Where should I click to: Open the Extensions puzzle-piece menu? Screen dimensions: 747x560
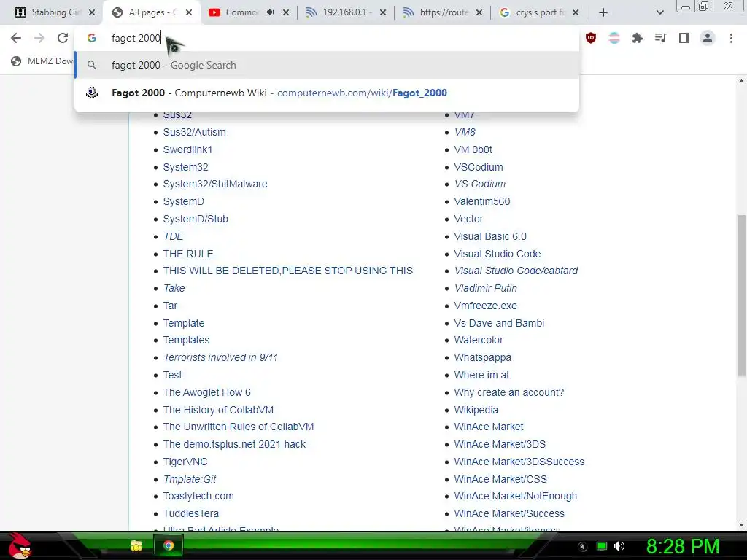pyautogui.click(x=638, y=38)
